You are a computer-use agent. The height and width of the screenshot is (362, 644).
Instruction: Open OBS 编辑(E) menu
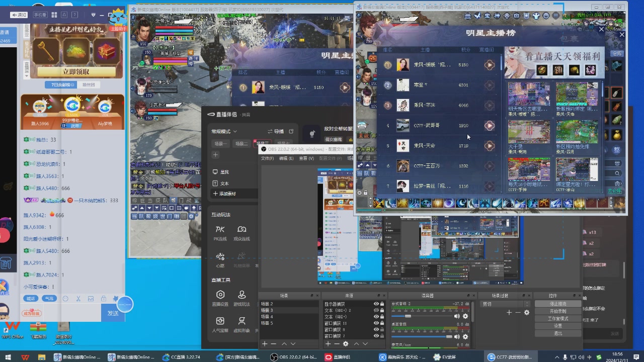pyautogui.click(x=286, y=158)
